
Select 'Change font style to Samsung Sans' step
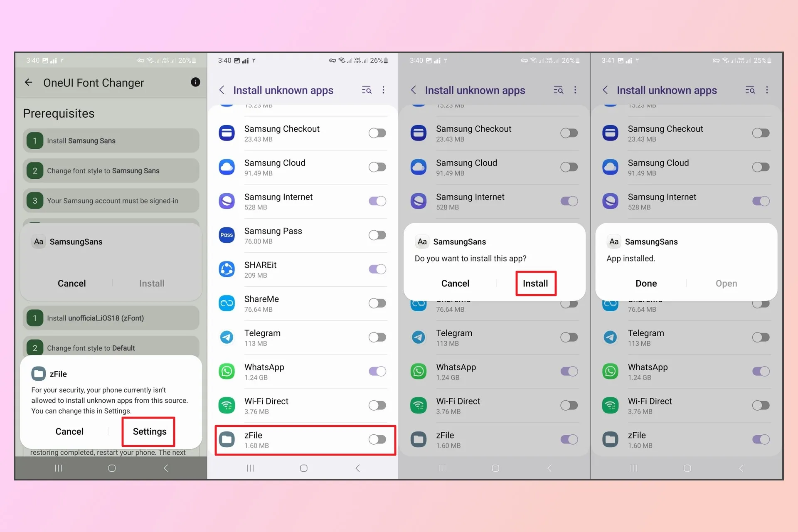point(111,171)
